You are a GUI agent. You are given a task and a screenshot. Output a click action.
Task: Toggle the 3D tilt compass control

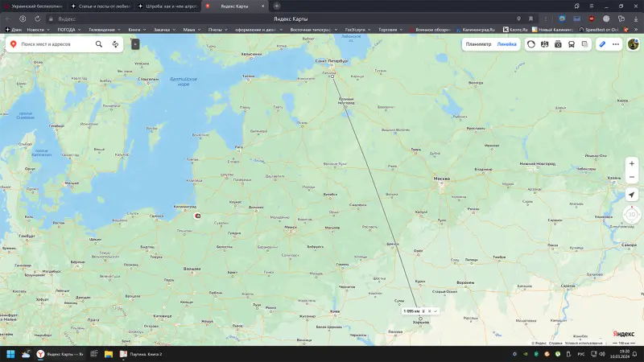click(632, 215)
